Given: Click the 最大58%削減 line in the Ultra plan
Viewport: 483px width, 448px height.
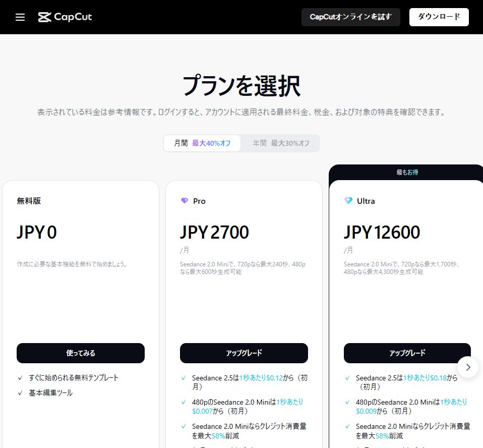Looking at the screenshot, I should (x=380, y=436).
